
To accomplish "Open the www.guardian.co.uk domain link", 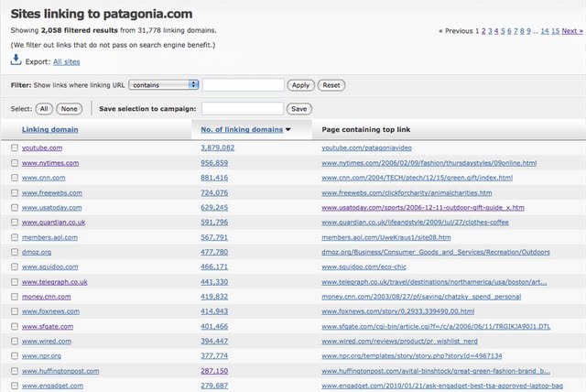I will 53,222.
